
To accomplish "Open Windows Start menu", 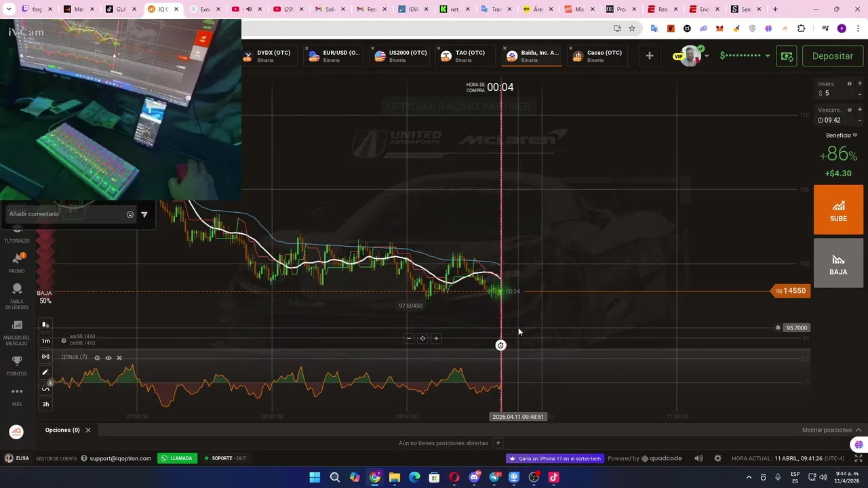I will 315,477.
